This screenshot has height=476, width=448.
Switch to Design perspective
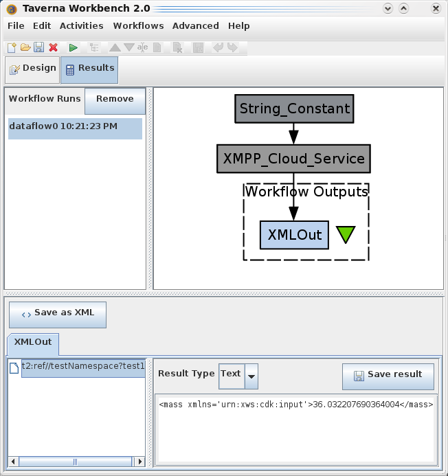click(x=32, y=69)
